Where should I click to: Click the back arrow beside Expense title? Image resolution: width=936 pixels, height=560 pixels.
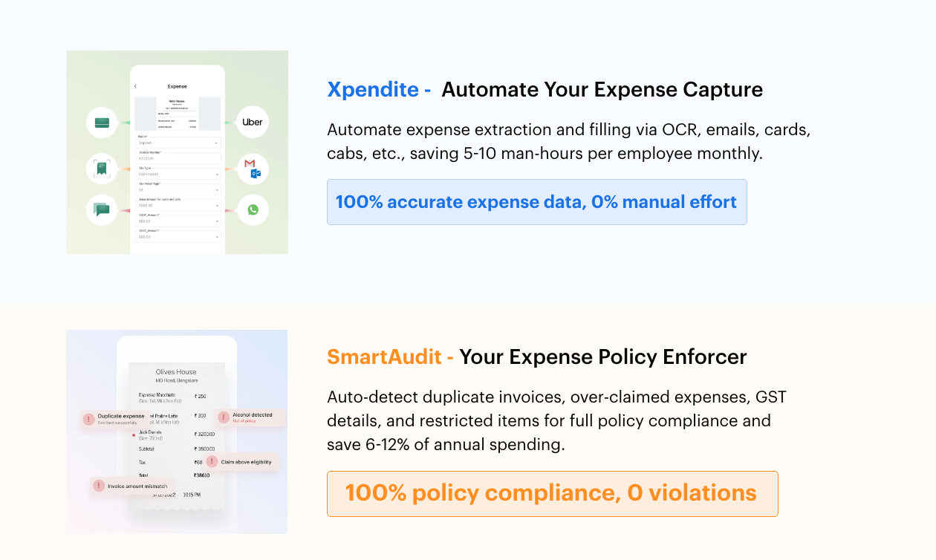pos(135,87)
